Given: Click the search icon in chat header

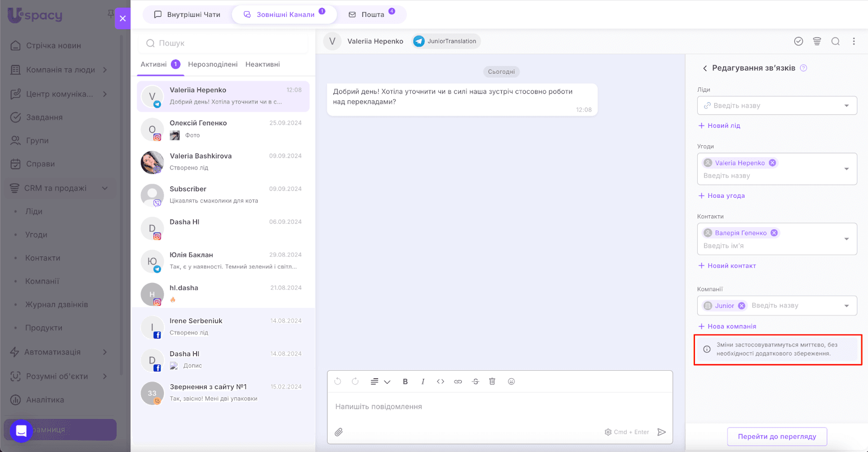Looking at the screenshot, I should coord(835,41).
